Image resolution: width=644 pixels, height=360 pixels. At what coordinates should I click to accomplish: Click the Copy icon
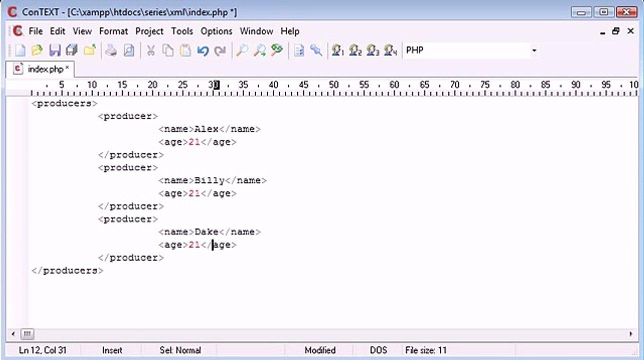(168, 50)
